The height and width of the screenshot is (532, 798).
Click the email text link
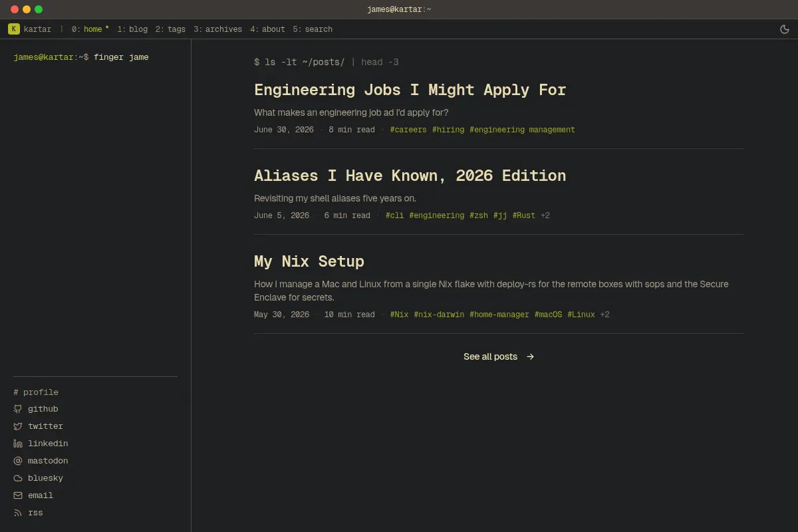tap(41, 495)
